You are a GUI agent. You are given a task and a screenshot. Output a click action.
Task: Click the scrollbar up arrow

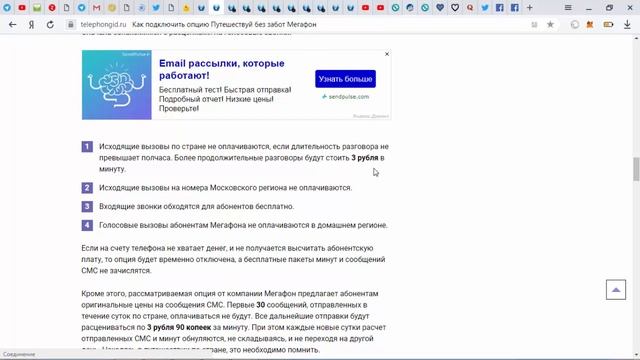[636, 38]
